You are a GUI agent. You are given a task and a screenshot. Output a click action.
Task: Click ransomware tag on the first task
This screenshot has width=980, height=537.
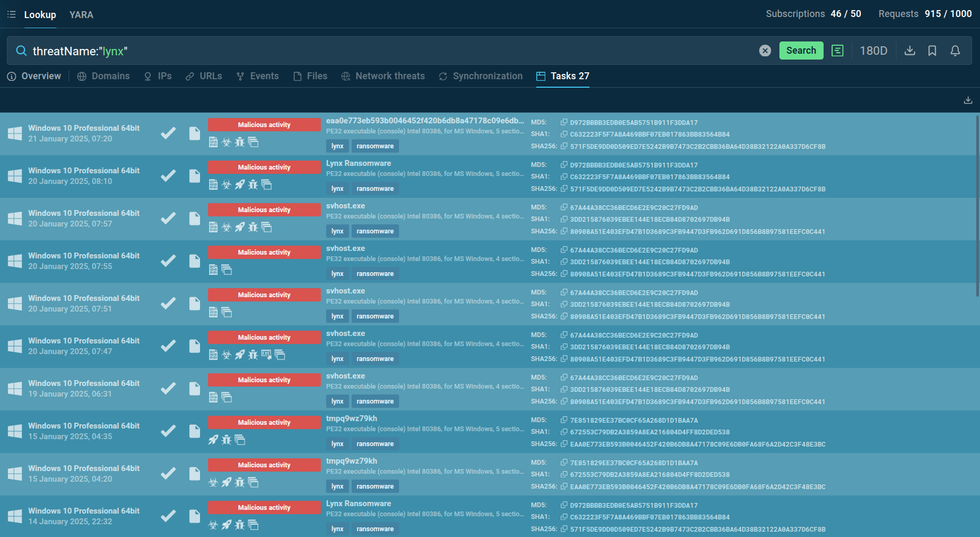pos(375,146)
